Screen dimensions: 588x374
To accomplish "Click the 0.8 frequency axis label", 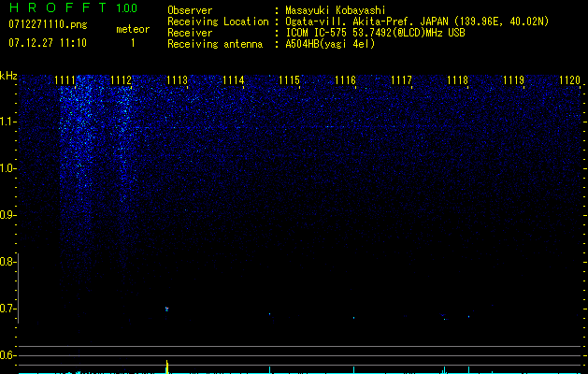I will tap(7, 262).
